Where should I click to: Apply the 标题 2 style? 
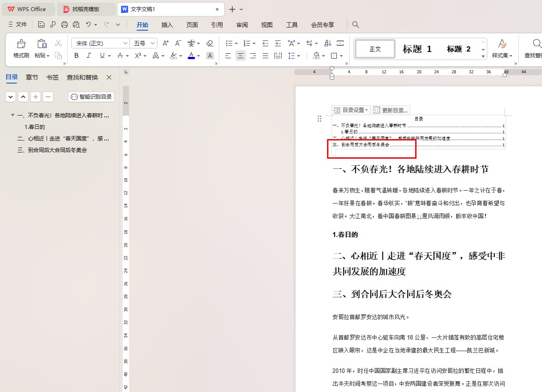[459, 49]
